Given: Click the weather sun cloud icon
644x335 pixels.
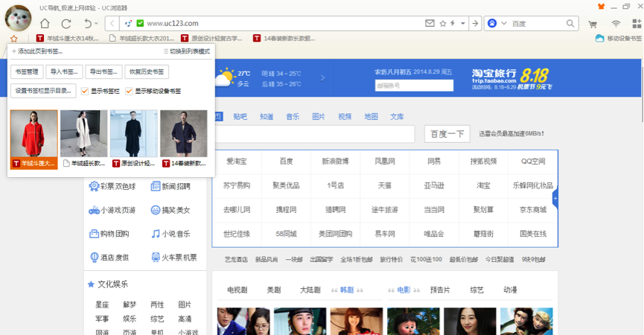Looking at the screenshot, I should pyautogui.click(x=225, y=77).
